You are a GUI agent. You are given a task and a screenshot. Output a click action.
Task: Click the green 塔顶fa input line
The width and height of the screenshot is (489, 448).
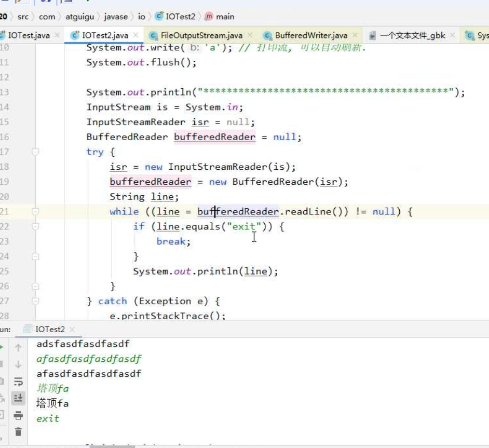[53, 388]
